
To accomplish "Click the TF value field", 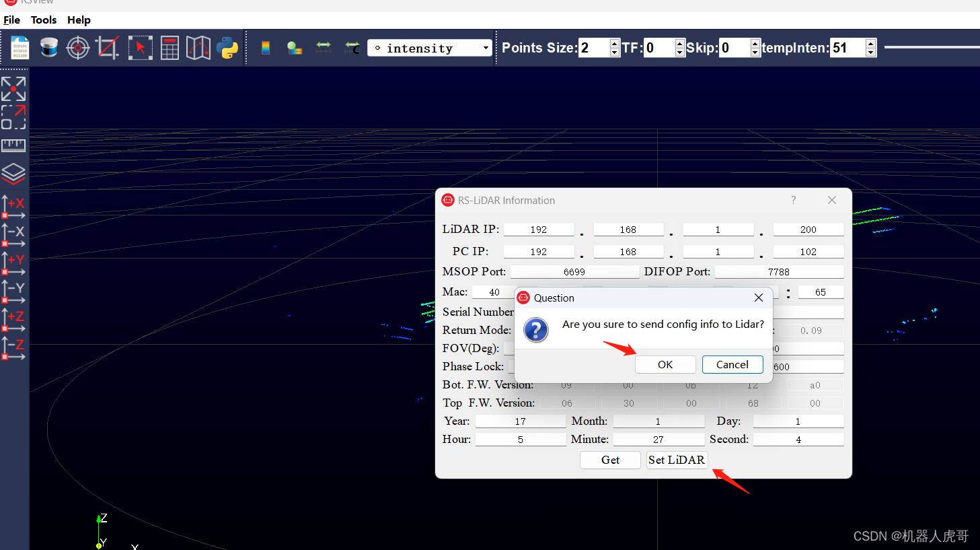I will 660,48.
